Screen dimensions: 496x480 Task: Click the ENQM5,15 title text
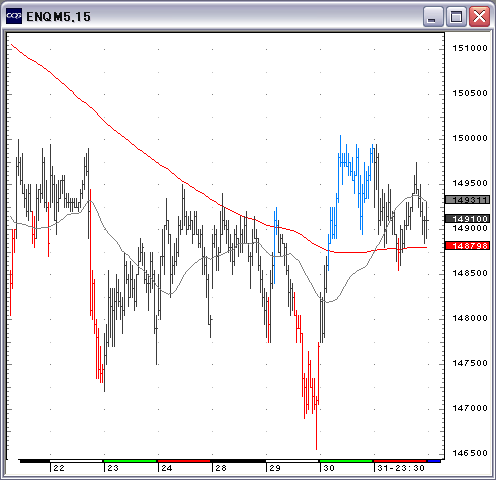pos(58,17)
